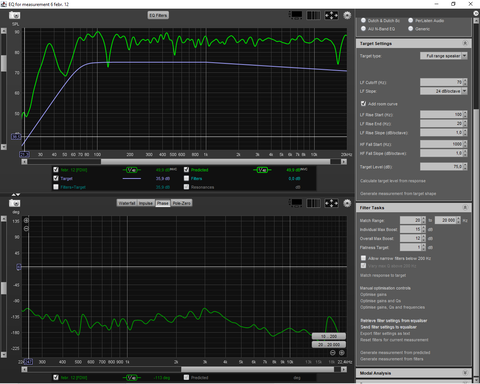Toggle Target trace visibility
Image resolution: width=480 pixels, height=384 pixels.
point(56,178)
